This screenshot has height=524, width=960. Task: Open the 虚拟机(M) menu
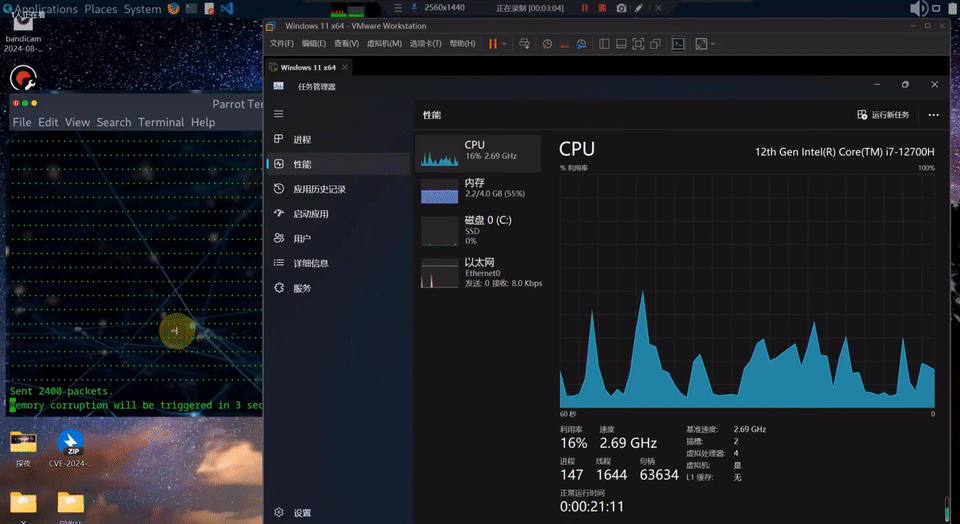(384, 44)
